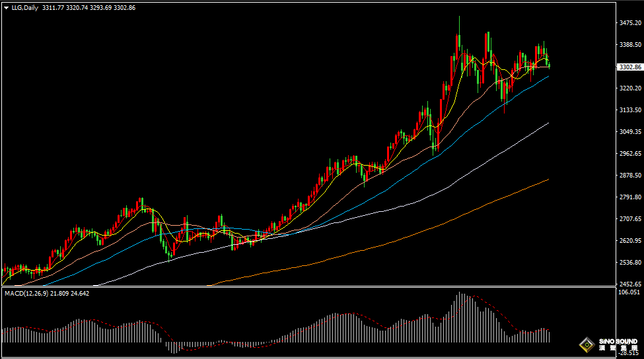Select the dark orange moving average line's right end
The width and height of the screenshot is (644, 359).
pyautogui.click(x=548, y=179)
